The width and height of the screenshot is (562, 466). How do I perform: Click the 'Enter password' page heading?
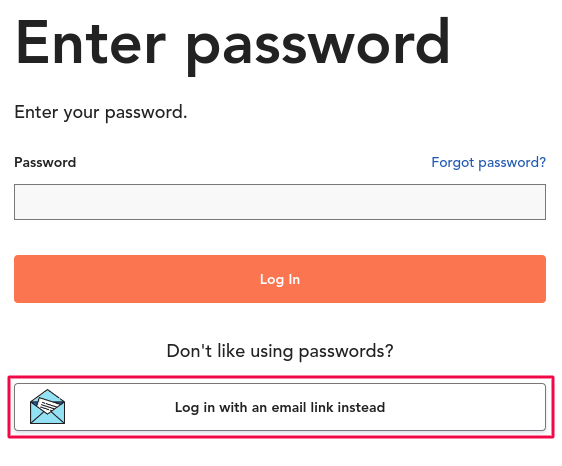tap(232, 45)
